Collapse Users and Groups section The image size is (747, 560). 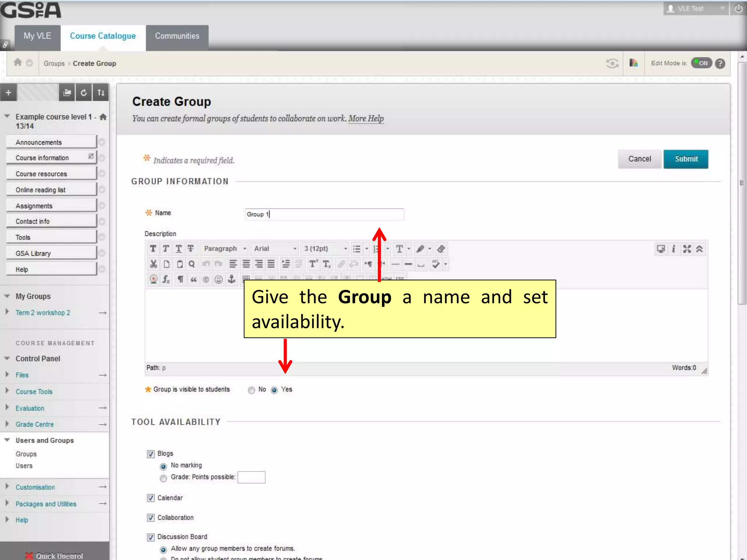(7, 440)
